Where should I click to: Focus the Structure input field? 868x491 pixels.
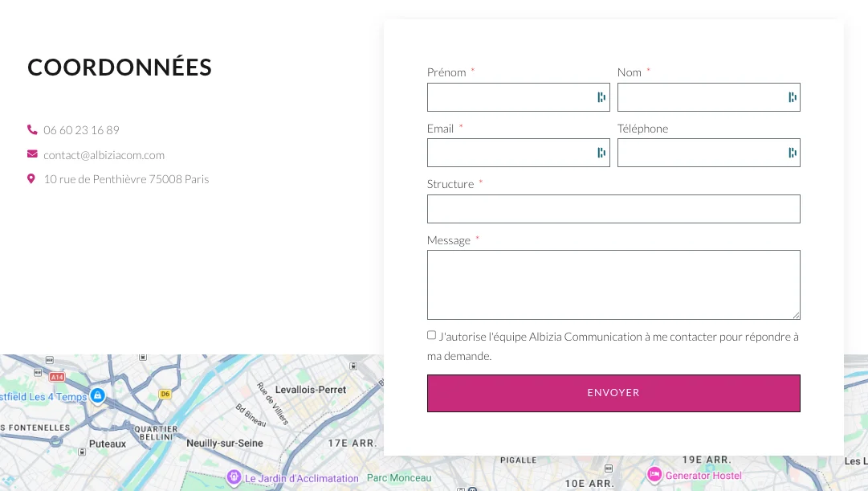coord(613,209)
